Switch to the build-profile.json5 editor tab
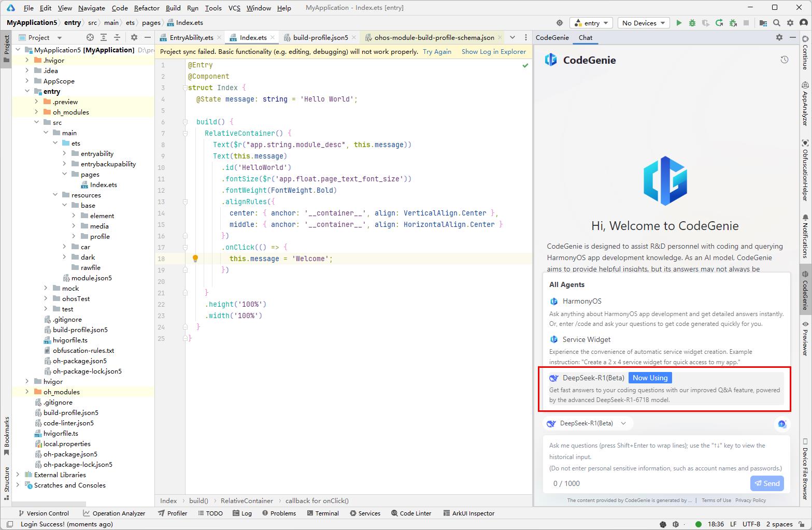The height and width of the screenshot is (530, 812). 320,37
